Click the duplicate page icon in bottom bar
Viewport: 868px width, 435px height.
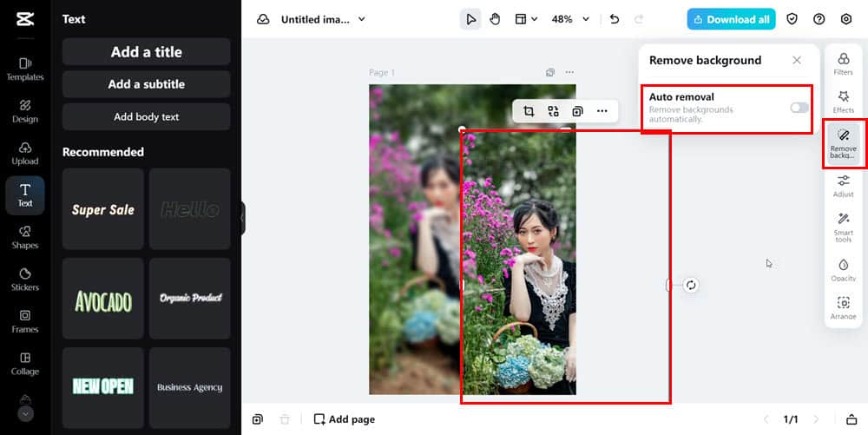point(258,419)
